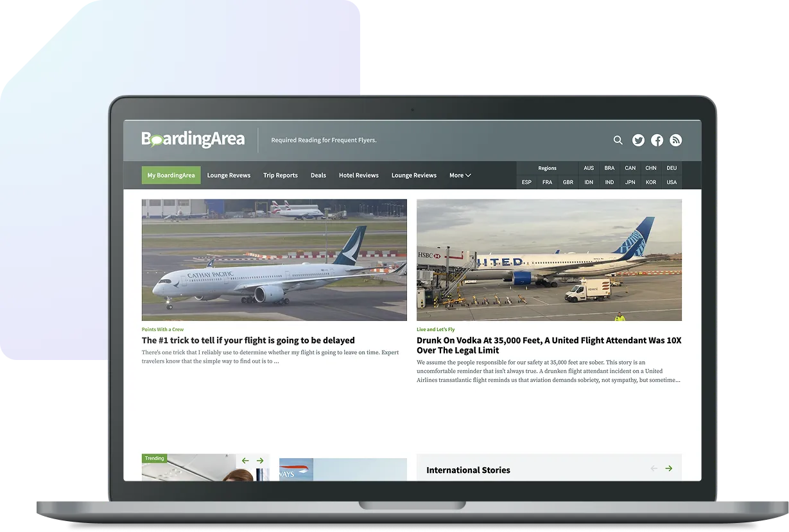Image resolution: width=789 pixels, height=532 pixels.
Task: Open Lounge Reviews beside My BoardingArea
Action: pos(229,175)
